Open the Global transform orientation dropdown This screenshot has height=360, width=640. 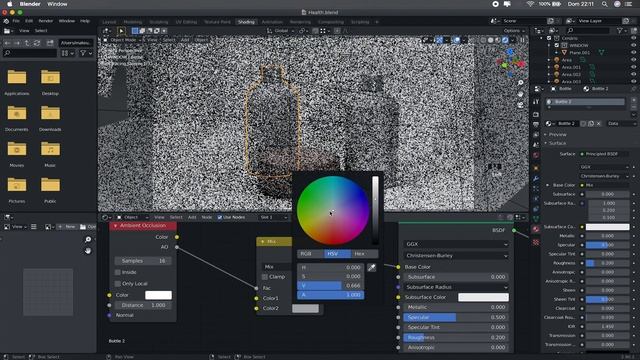[x=281, y=31]
